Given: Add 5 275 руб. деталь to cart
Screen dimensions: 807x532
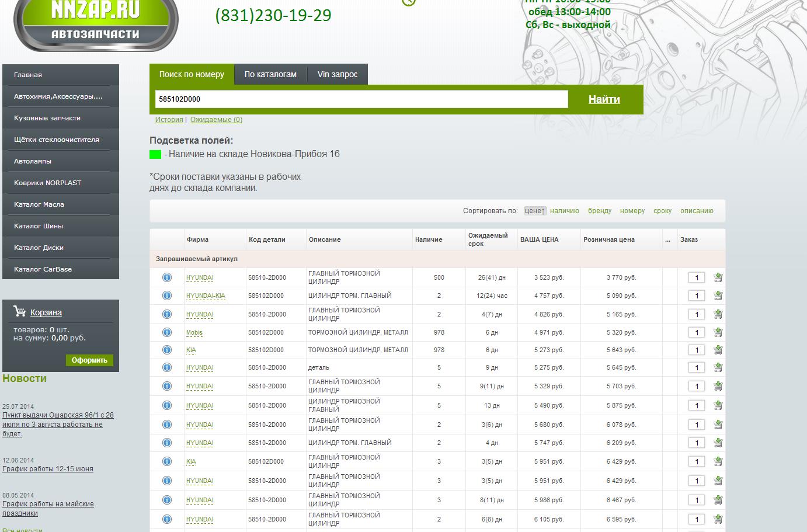Looking at the screenshot, I should tap(718, 367).
